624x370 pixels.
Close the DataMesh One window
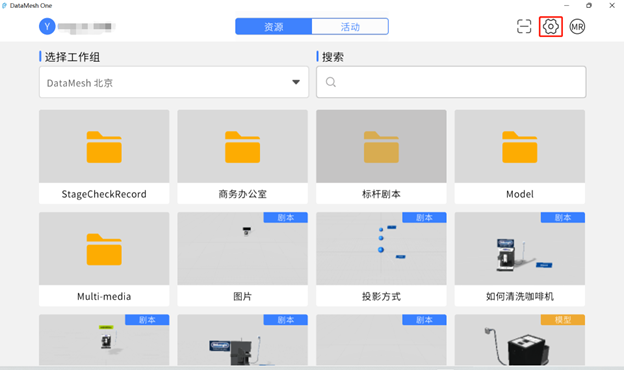612,6
